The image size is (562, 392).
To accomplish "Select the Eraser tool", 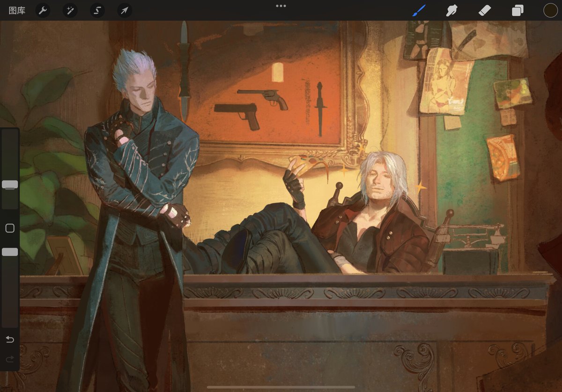I will pyautogui.click(x=485, y=10).
